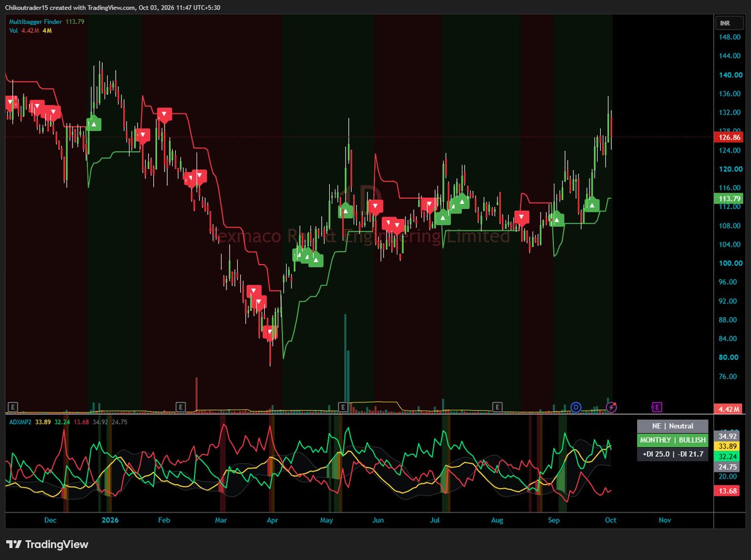The image size is (751, 560).
Task: Click the green buy arrow in late December
Action: point(94,123)
